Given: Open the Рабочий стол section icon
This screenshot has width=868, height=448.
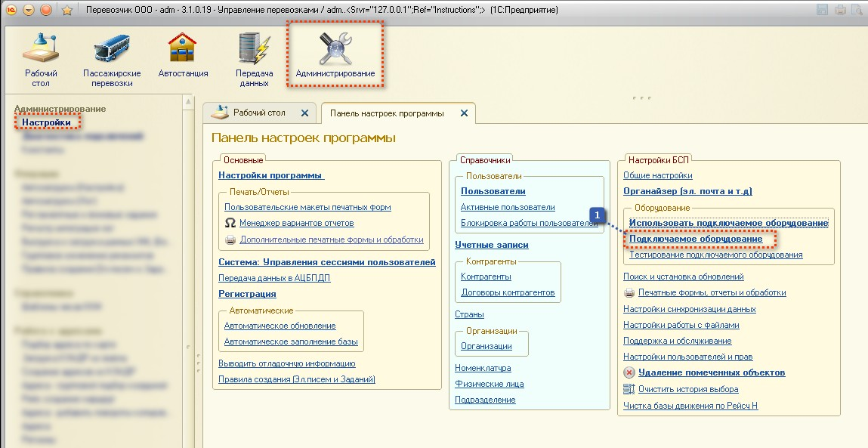Looking at the screenshot, I should [x=41, y=48].
